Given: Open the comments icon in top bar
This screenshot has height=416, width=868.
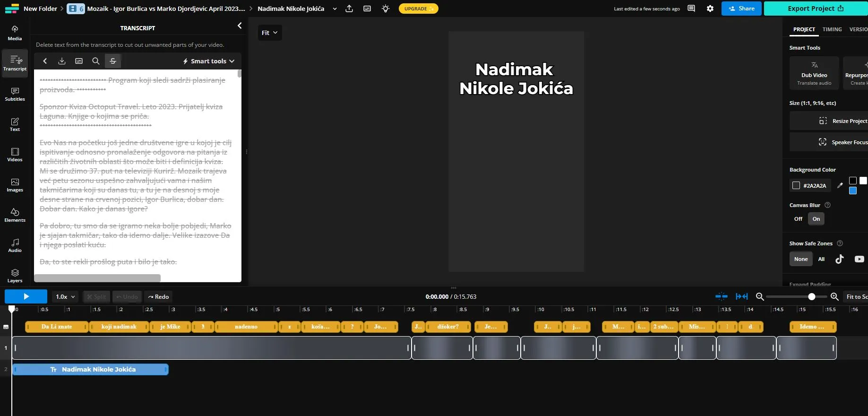Looking at the screenshot, I should point(691,9).
